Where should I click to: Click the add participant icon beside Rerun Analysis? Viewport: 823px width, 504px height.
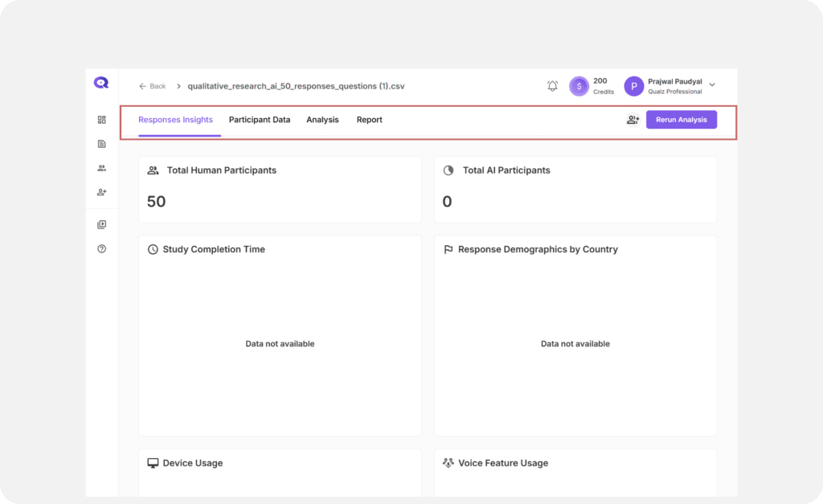pos(633,120)
